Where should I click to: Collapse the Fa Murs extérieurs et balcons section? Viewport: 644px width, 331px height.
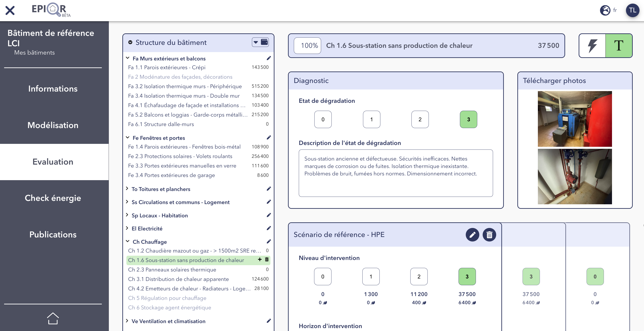pyautogui.click(x=128, y=58)
